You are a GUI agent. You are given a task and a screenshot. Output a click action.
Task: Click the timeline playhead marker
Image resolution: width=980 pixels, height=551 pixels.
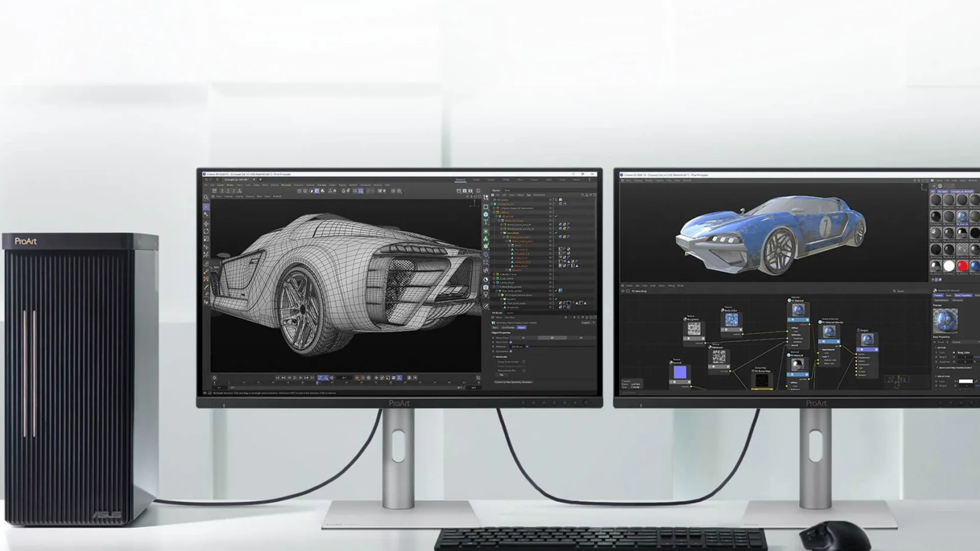pos(317,382)
